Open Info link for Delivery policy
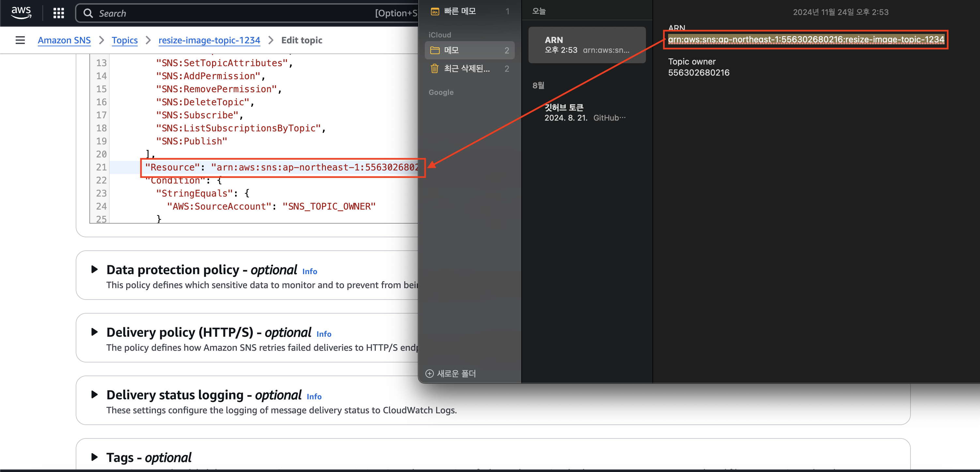The image size is (980, 472). pyautogui.click(x=324, y=334)
